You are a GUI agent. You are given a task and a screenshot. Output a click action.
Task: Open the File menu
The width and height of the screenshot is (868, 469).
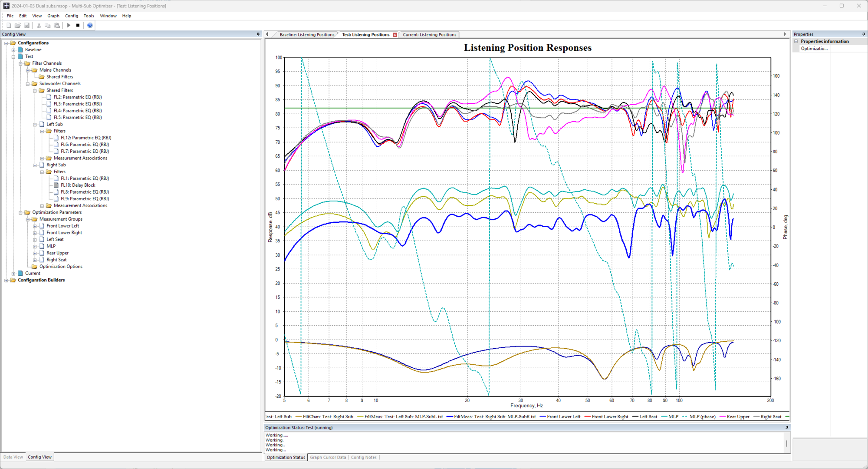[10, 16]
